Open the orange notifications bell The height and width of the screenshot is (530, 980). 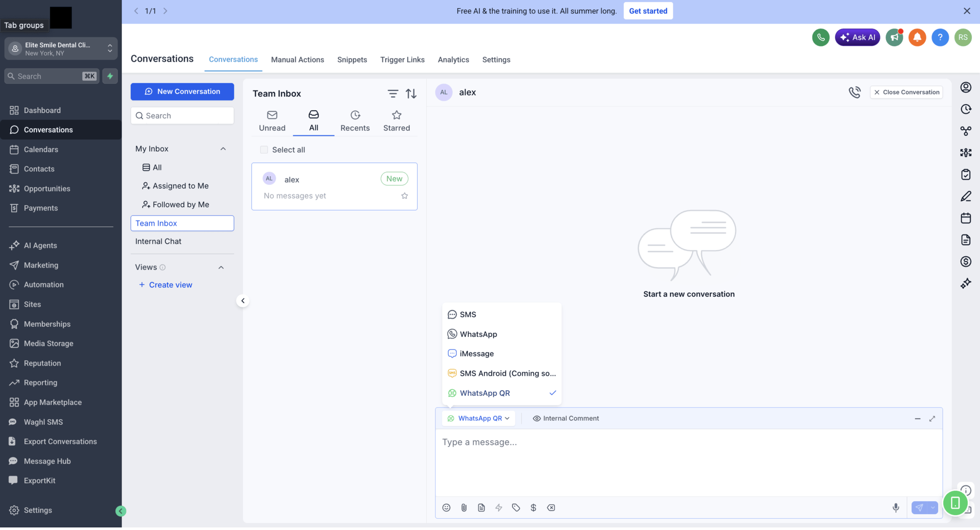[x=917, y=37]
